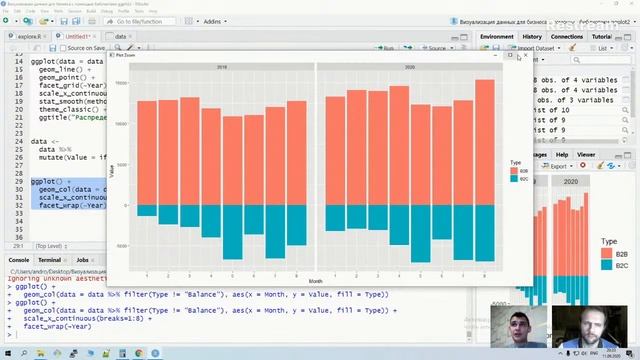Open File Explorer from the taskbar
This screenshot has height=360, width=640.
click(x=40, y=353)
